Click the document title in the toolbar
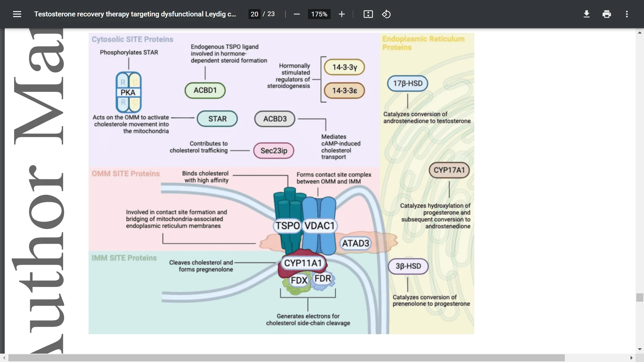Image resolution: width=644 pixels, height=362 pixels. coord(135,14)
